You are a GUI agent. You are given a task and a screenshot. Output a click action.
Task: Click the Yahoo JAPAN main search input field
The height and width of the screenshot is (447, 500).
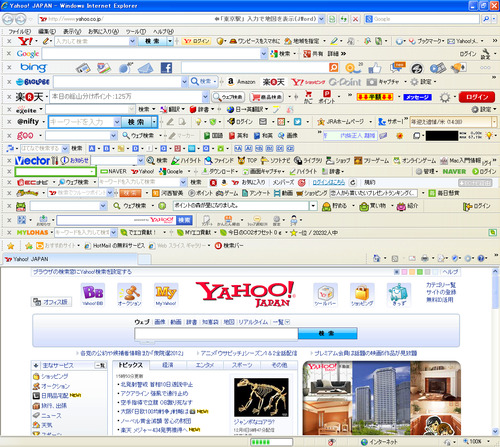pyautogui.click(x=216, y=333)
